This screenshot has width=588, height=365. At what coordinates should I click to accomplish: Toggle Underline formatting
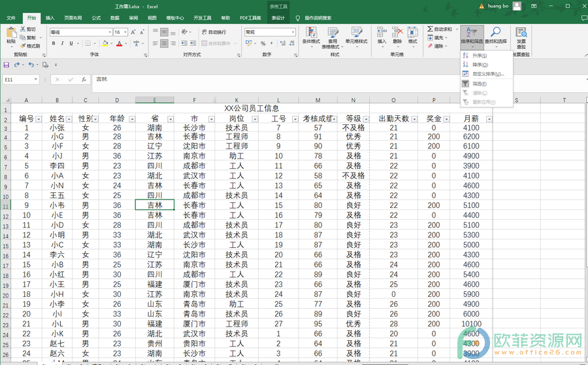(71, 43)
